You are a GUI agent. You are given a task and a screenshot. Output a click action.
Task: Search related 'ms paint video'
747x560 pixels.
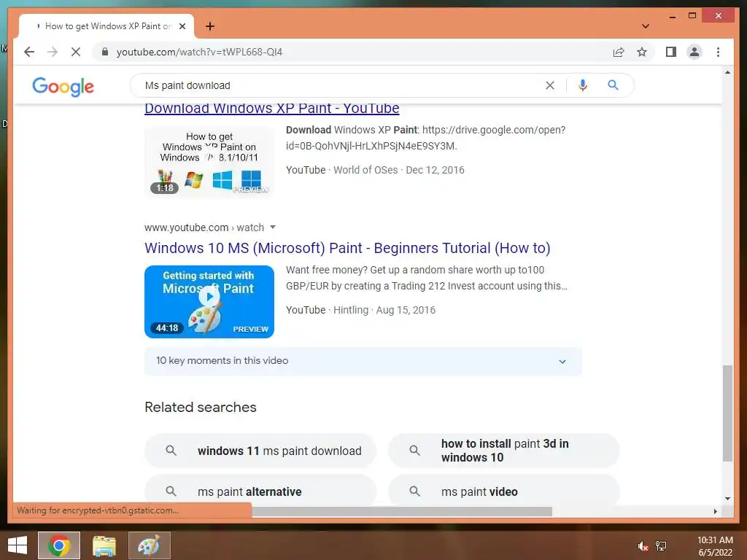503,491
